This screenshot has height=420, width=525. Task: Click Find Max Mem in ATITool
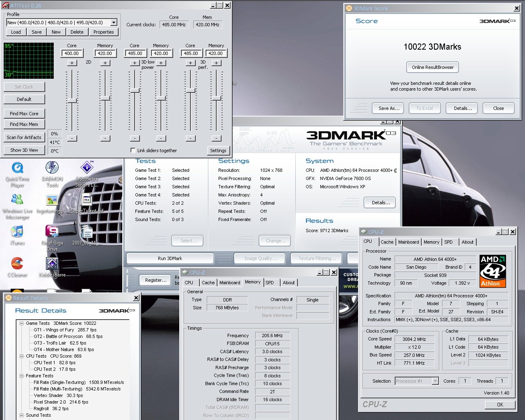coord(24,124)
